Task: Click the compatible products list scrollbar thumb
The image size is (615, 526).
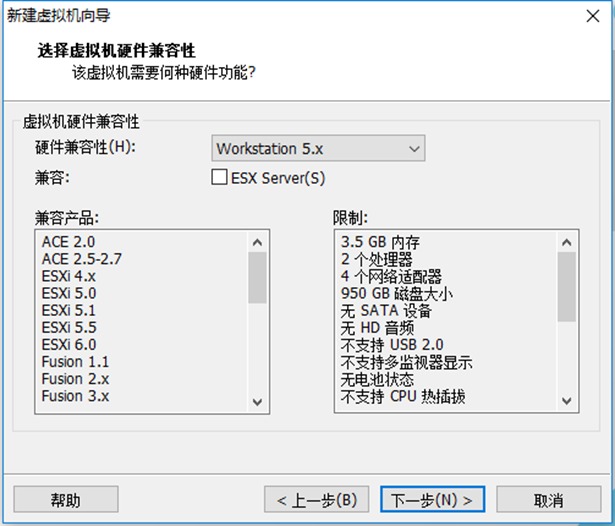Action: pos(257,278)
